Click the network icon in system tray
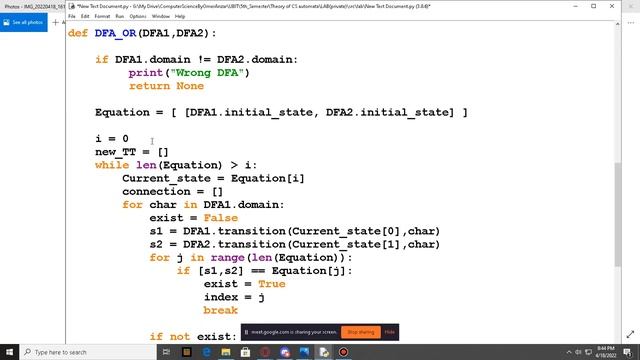Screen dimensions: 640x360 pyautogui.click(x=588, y=352)
